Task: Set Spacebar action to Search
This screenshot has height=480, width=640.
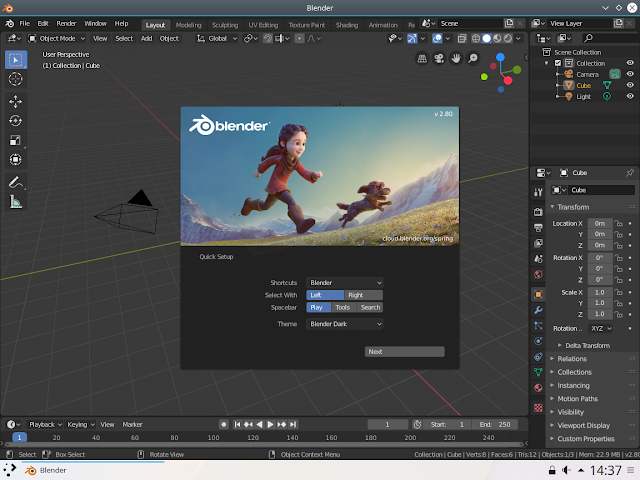Action: [x=370, y=307]
